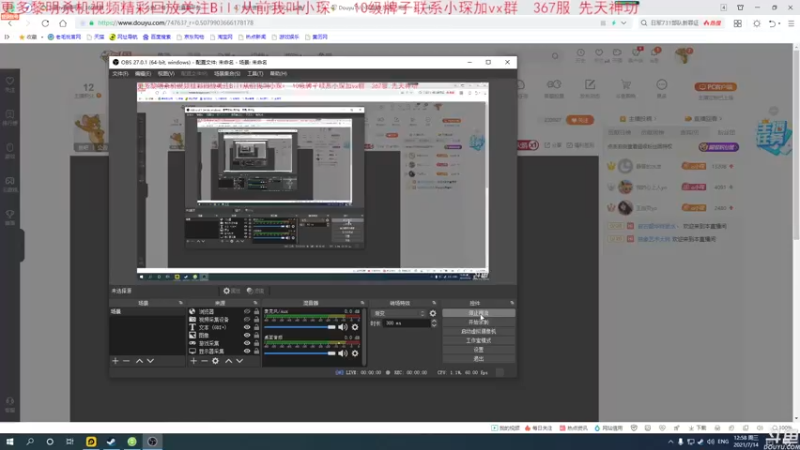Image resolution: width=800 pixels, height=450 pixels.
Task: Remove scene using the Scenes minus icon
Action: [126, 361]
